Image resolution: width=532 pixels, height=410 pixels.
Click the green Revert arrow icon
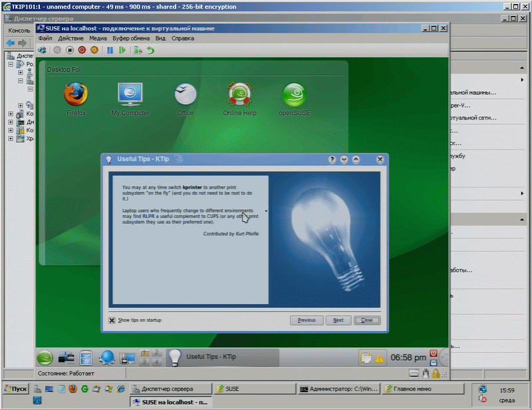150,51
